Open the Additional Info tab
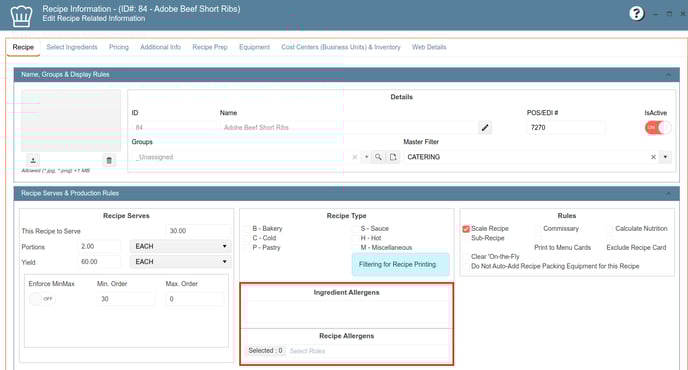Image resolution: width=688 pixels, height=370 pixels. (160, 47)
